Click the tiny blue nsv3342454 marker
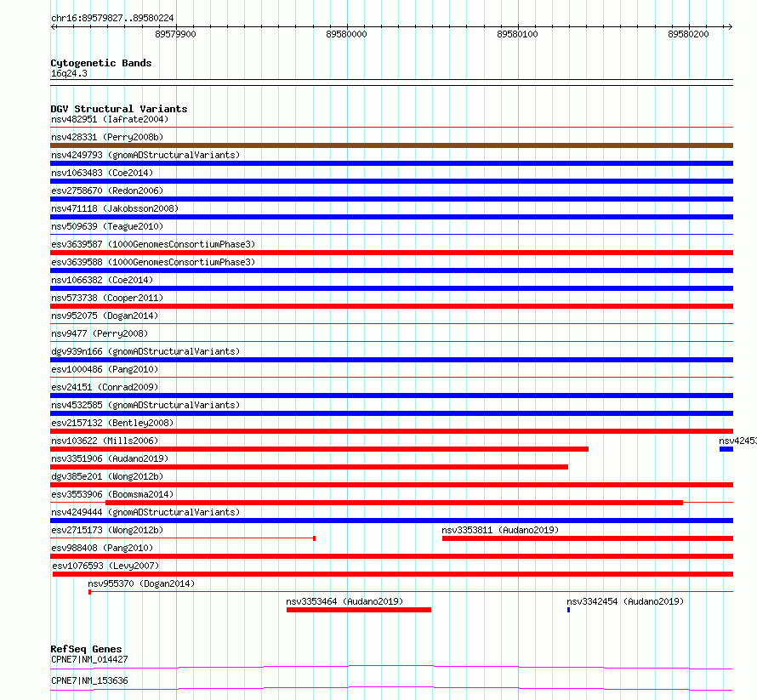 569,610
